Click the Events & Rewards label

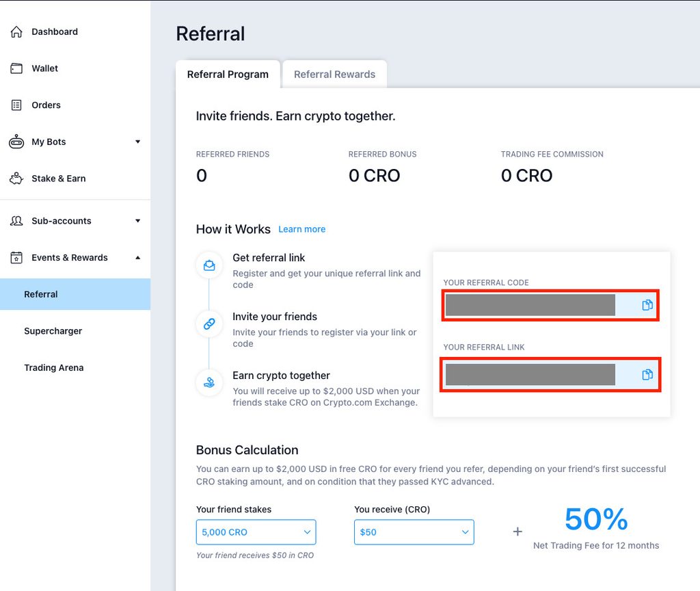coord(70,257)
